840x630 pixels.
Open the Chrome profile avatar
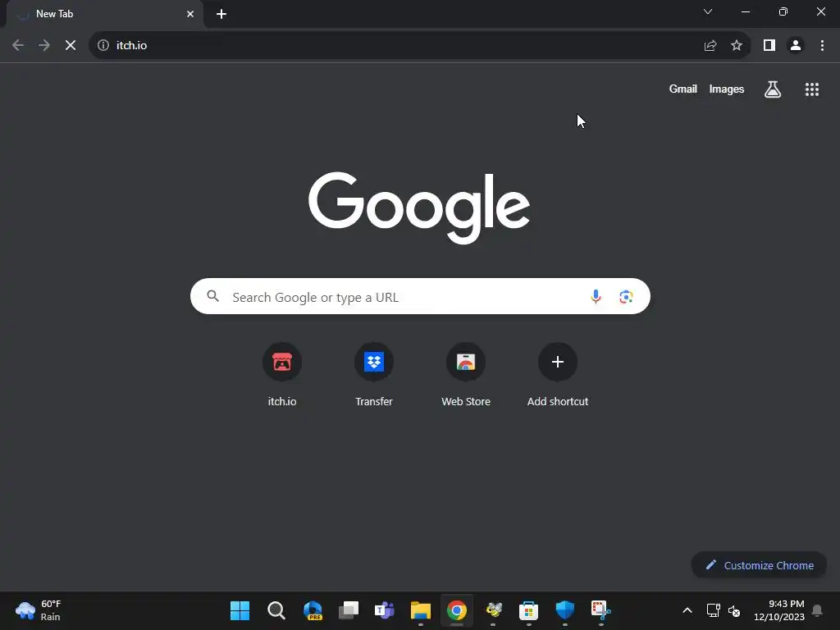(796, 46)
